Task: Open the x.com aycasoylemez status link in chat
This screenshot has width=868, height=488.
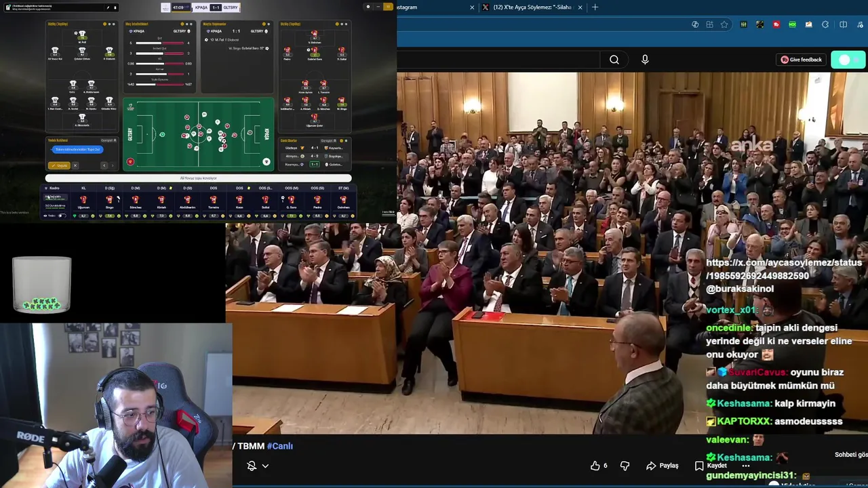Action: 783,269
